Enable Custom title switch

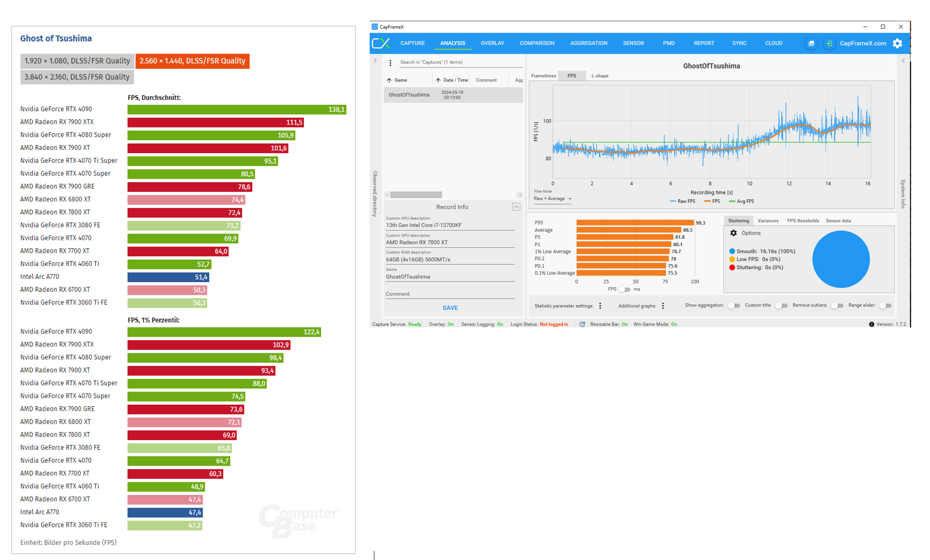coord(781,306)
